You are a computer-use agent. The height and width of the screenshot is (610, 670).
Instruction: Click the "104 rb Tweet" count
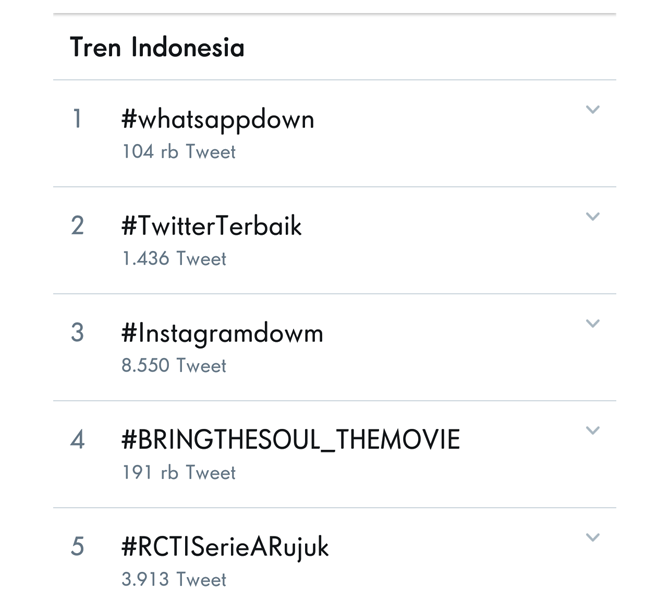[x=178, y=152]
